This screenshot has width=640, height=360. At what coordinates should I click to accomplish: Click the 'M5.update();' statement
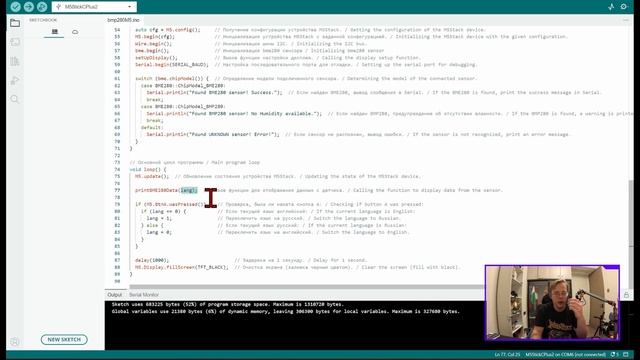point(152,176)
